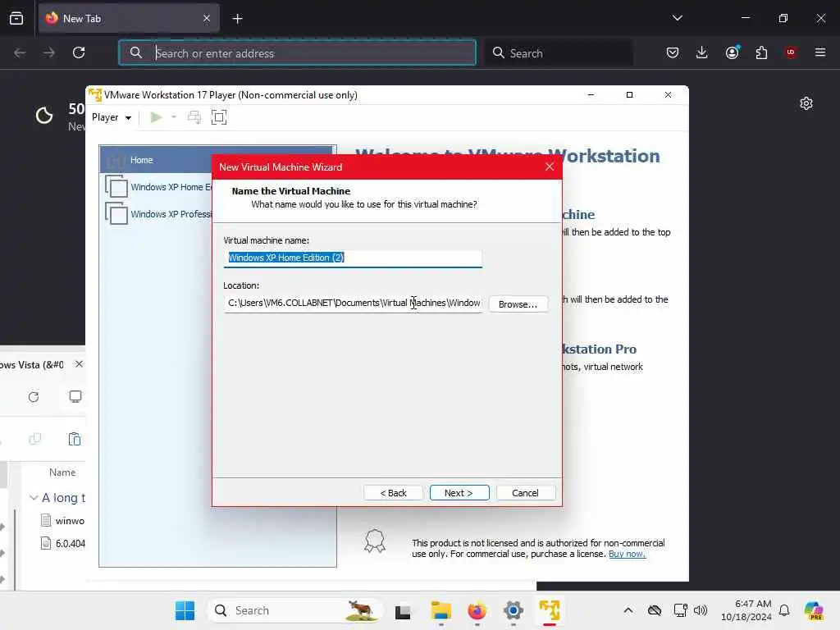This screenshot has height=630, width=840.
Task: Click the Send Ctrl+Alt+Del toolbar icon
Action: click(x=194, y=117)
